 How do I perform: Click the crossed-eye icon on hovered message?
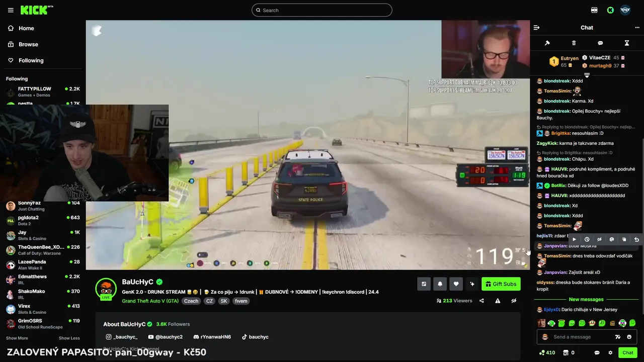click(599, 239)
